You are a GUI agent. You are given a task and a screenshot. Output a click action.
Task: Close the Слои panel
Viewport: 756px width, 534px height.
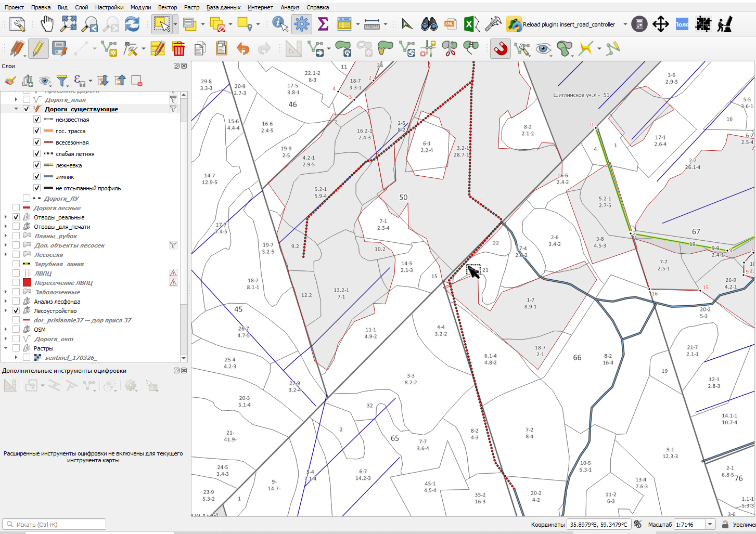point(184,66)
